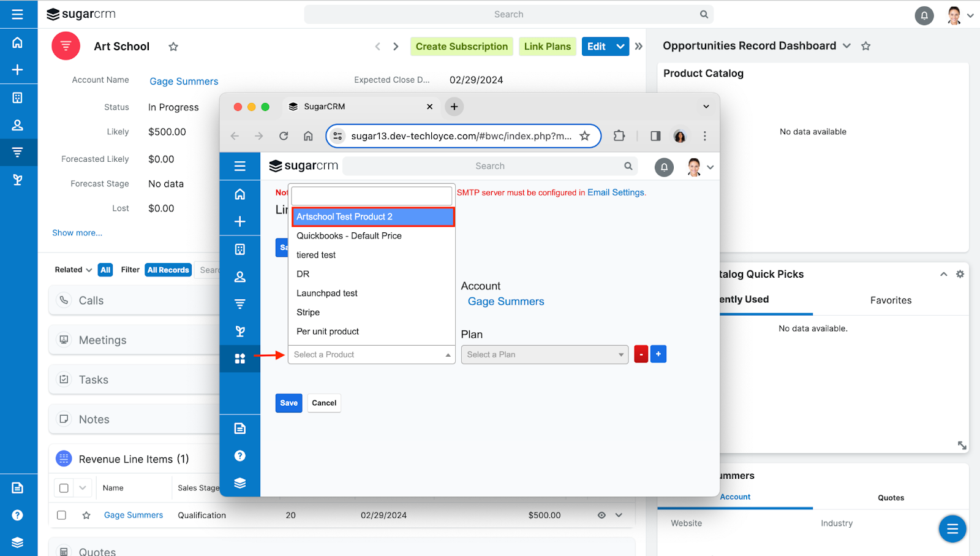This screenshot has width=980, height=556.
Task: Go to Home in the outer sidebar
Action: click(17, 42)
